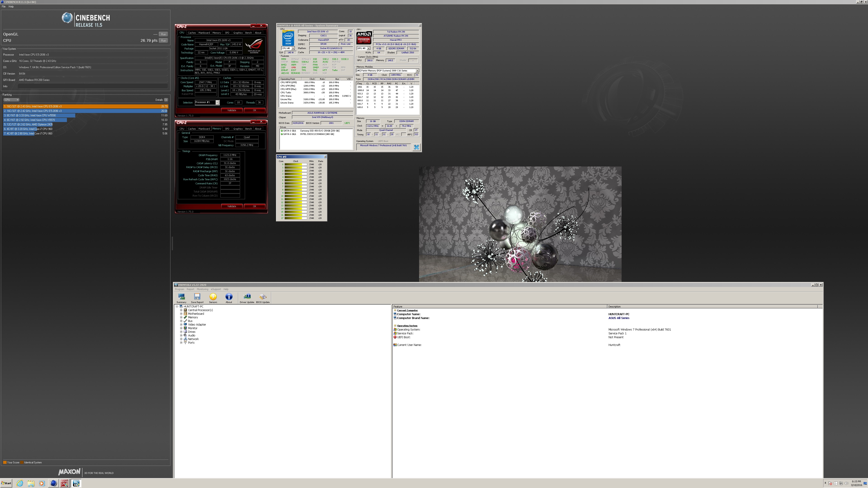Open the HWiNFO64 Program menu
The height and width of the screenshot is (488, 868).
click(x=179, y=289)
